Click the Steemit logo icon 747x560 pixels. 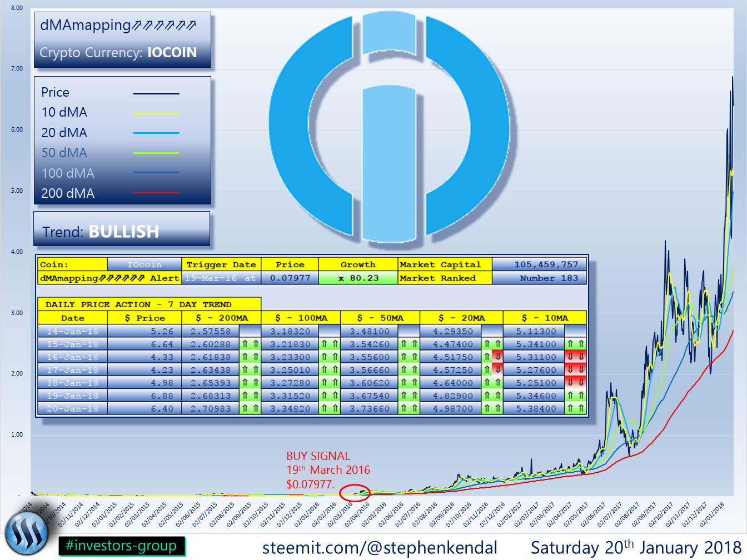[27, 534]
